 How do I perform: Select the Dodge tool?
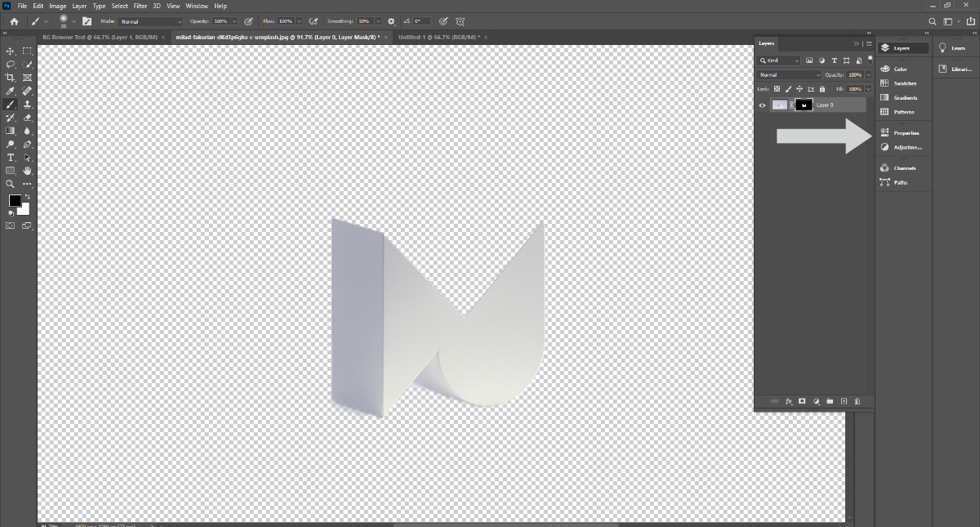[x=11, y=144]
